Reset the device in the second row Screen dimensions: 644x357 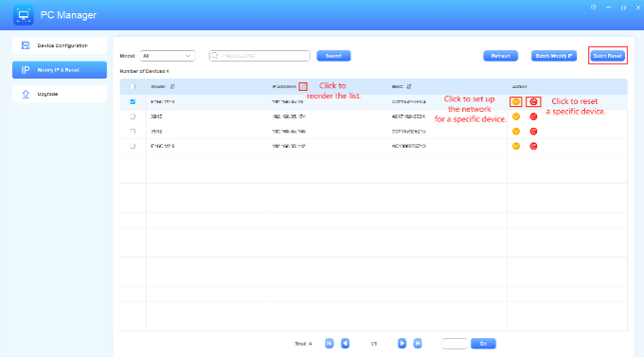click(x=533, y=116)
